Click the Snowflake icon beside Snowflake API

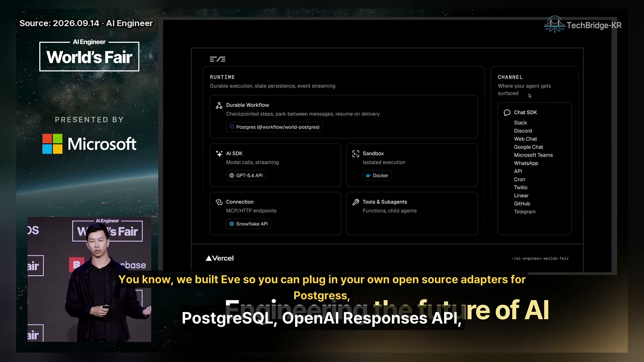tap(231, 224)
